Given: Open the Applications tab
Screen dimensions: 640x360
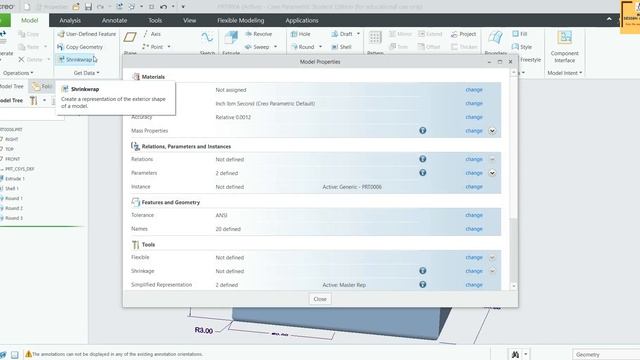Looking at the screenshot, I should coord(302,20).
